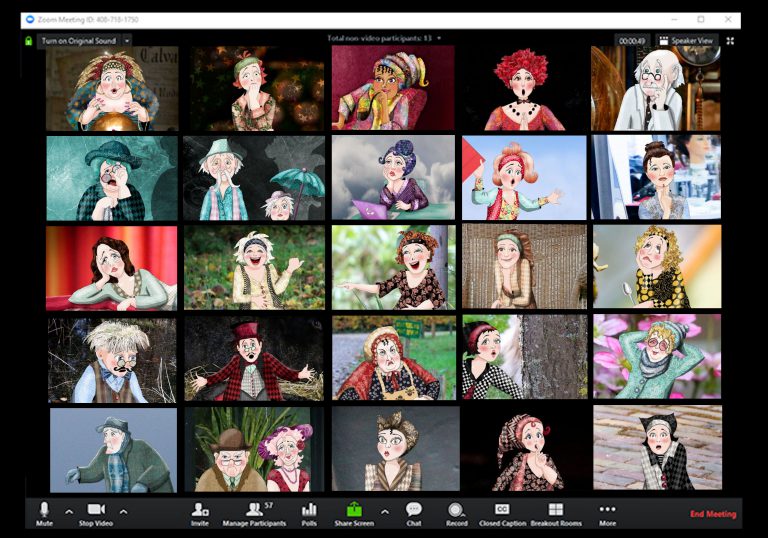Select woman holding red envelope video
Image resolution: width=768 pixels, height=538 pixels.
(524, 178)
